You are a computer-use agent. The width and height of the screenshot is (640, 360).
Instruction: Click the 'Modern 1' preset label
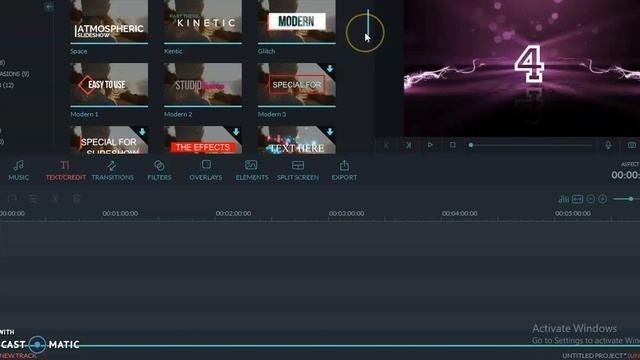[x=84, y=114]
